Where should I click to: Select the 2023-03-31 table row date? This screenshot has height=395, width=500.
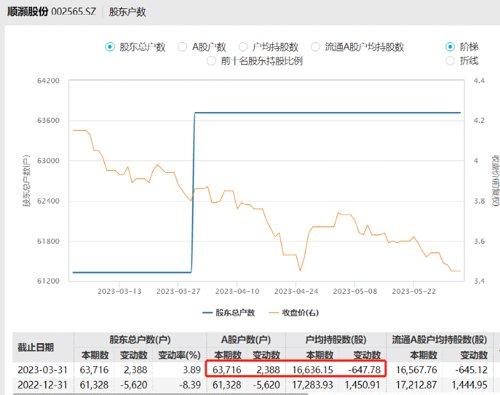[43, 370]
